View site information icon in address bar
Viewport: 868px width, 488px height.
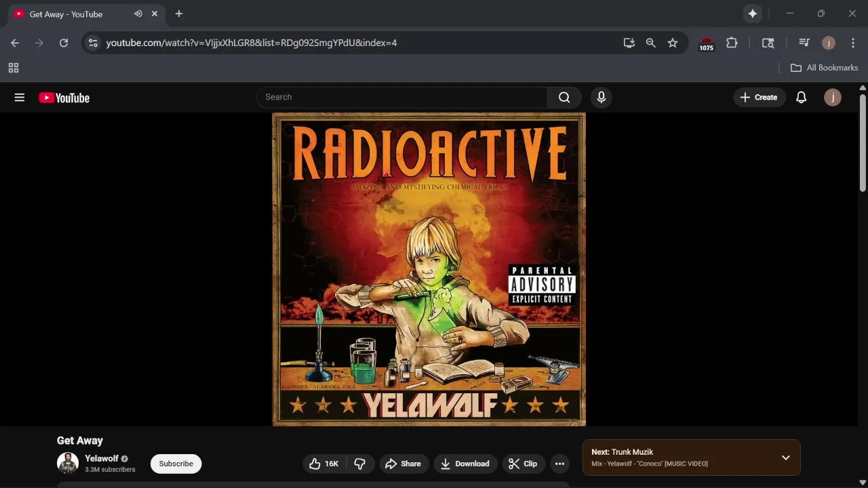pos(93,43)
